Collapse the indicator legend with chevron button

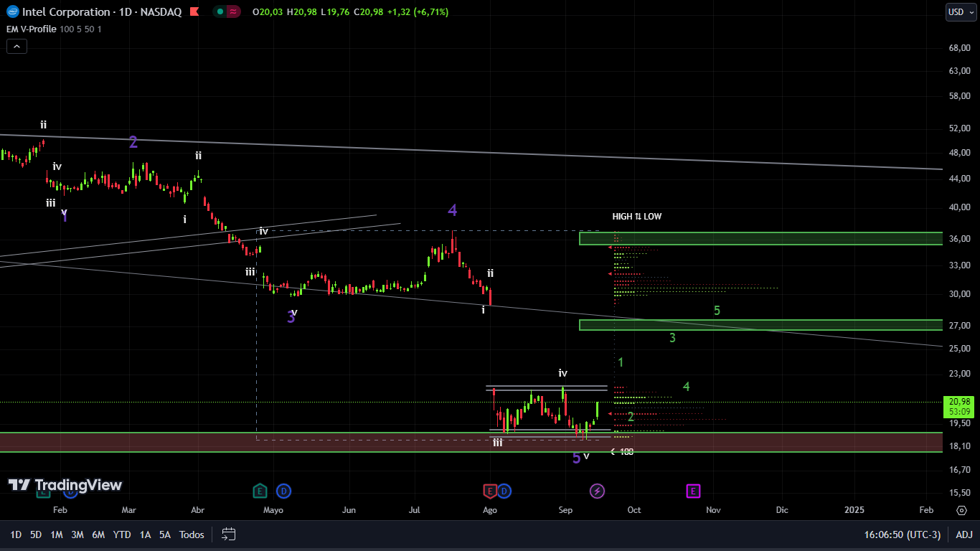(x=17, y=46)
